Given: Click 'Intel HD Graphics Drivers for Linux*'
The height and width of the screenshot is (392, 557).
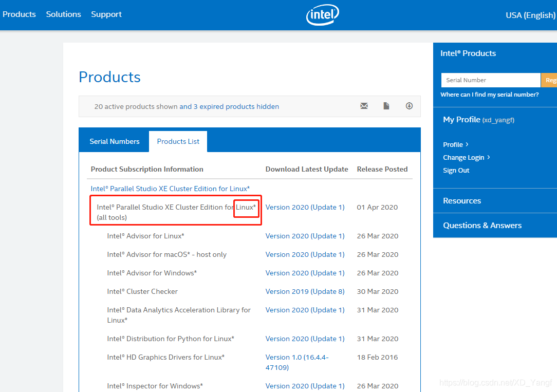Looking at the screenshot, I should [165, 357].
